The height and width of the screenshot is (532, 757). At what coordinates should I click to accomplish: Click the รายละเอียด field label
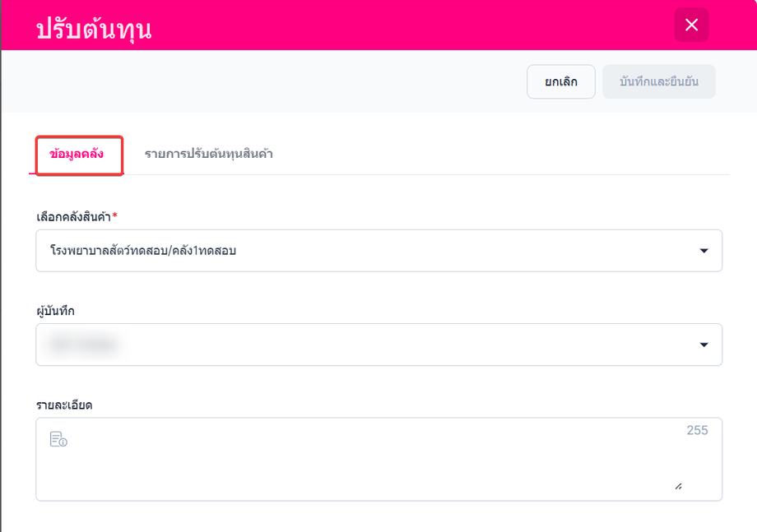click(63, 405)
